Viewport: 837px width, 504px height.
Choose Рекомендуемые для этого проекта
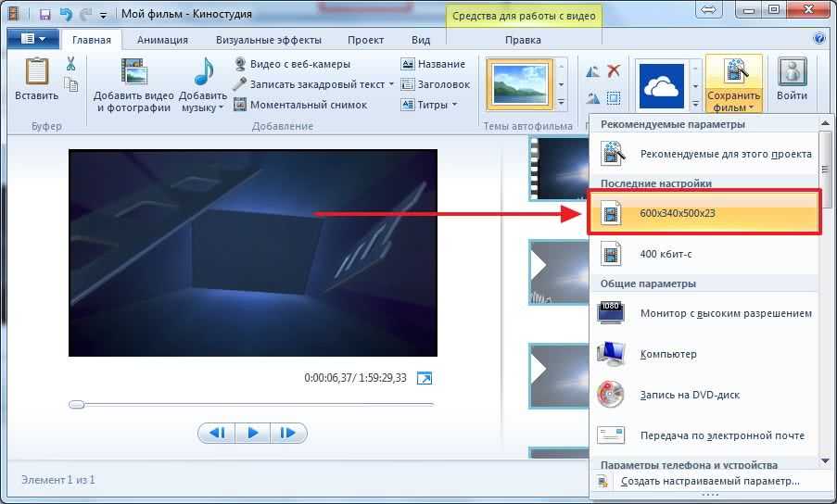click(x=704, y=154)
